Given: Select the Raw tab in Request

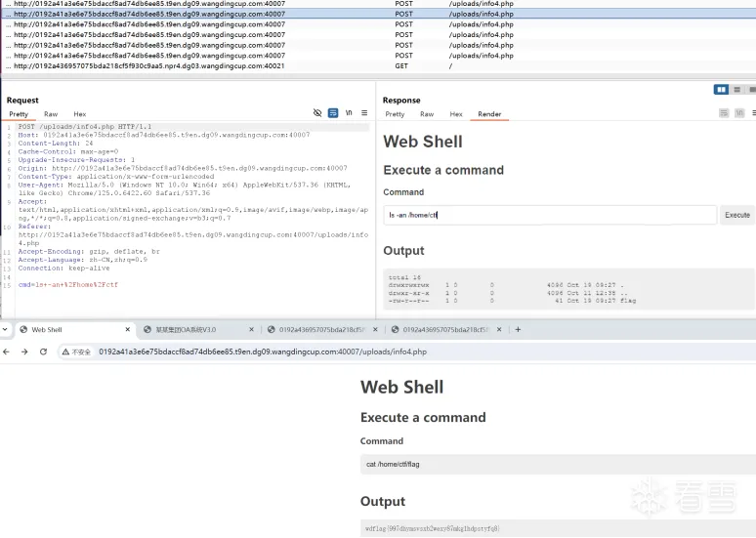Looking at the screenshot, I should pos(51,114).
